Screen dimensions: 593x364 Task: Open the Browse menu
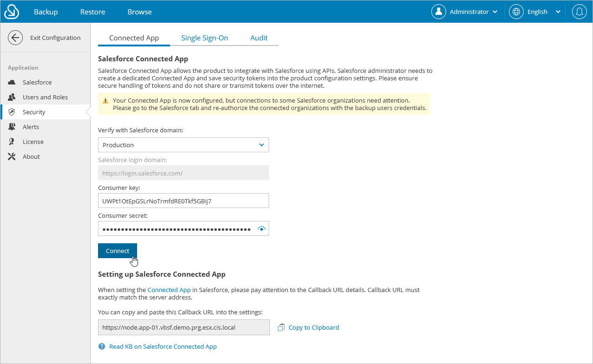pyautogui.click(x=139, y=12)
